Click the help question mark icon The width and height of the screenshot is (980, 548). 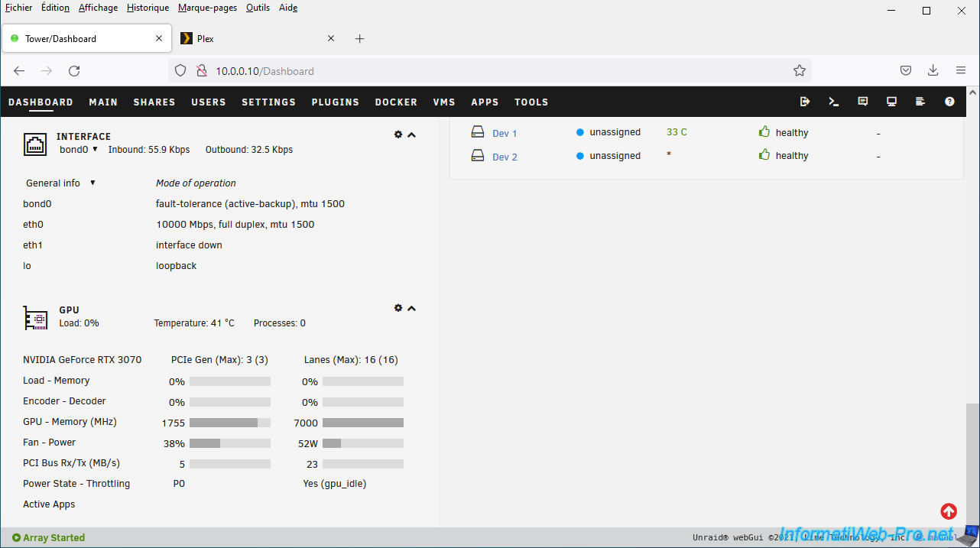pos(949,102)
